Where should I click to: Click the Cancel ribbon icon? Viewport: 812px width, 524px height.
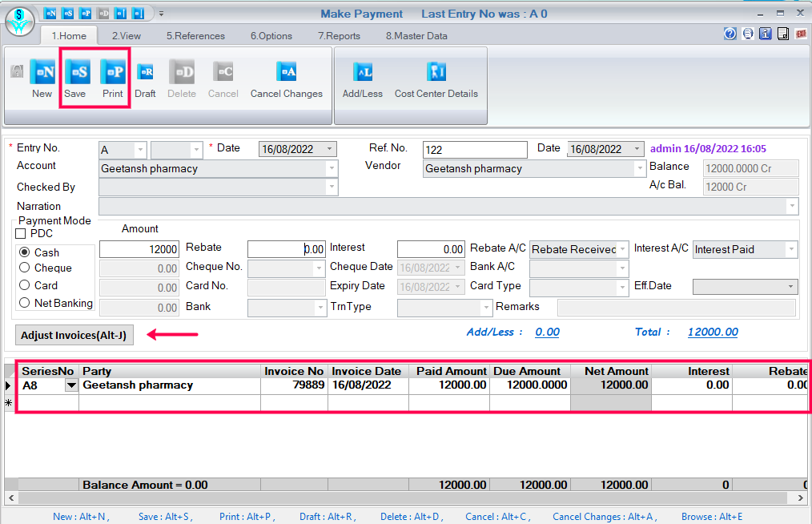point(223,71)
